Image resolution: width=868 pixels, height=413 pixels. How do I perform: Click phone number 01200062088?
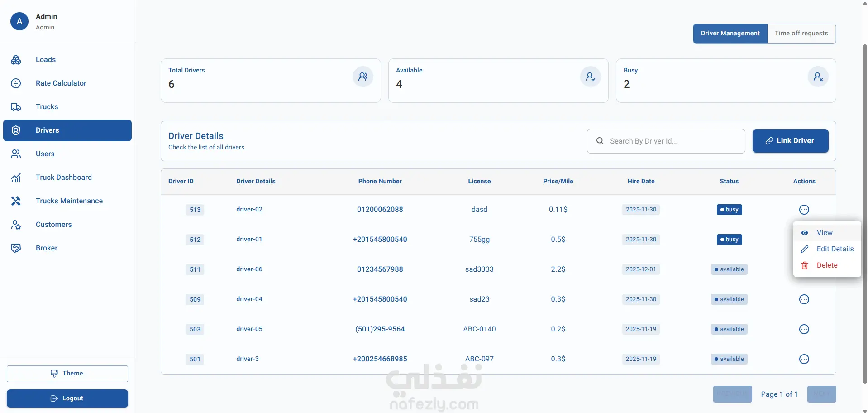(380, 210)
